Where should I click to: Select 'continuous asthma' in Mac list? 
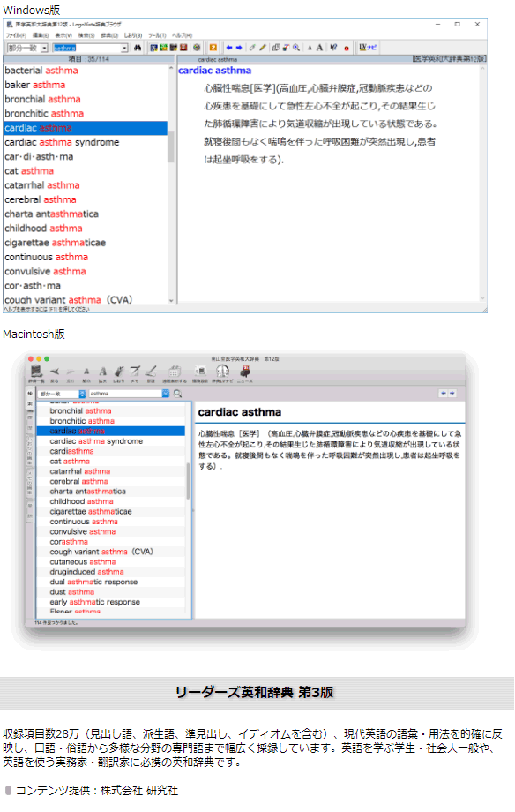coord(84,522)
